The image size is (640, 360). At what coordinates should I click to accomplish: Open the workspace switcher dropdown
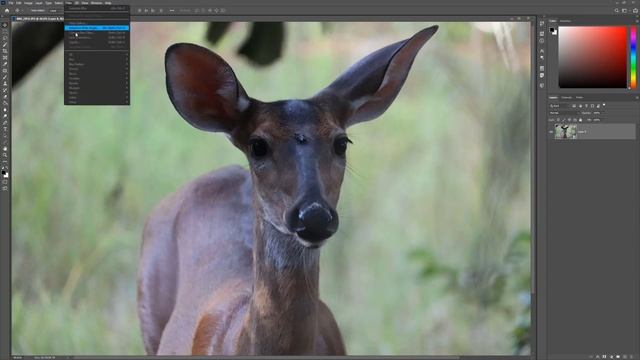pyautogui.click(x=624, y=11)
